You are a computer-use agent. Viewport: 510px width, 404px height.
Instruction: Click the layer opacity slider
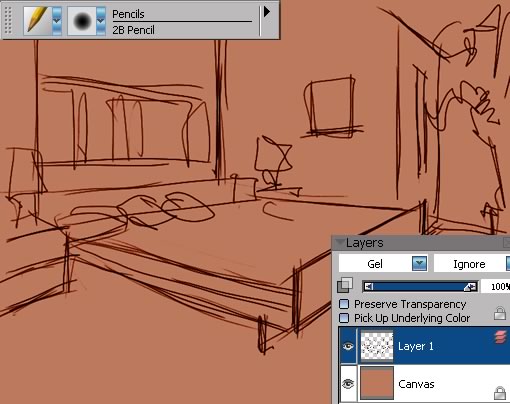[420, 286]
